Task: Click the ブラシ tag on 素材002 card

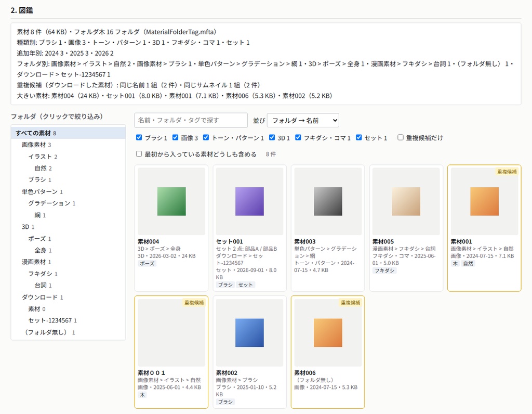Action: [x=225, y=402]
